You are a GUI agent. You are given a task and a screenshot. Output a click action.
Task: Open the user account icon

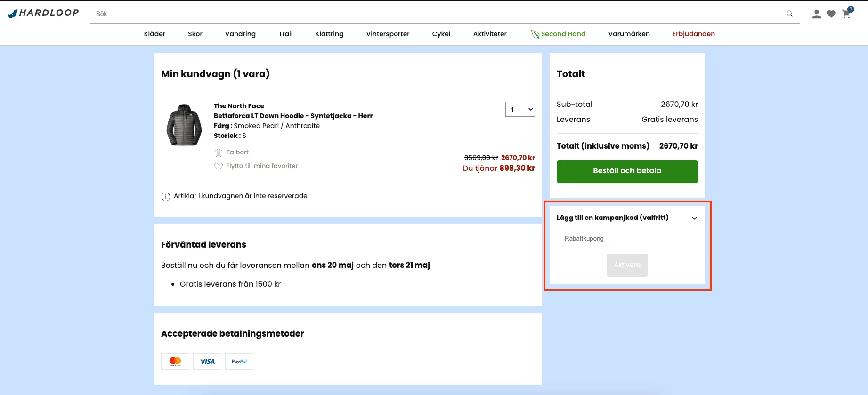[817, 15]
